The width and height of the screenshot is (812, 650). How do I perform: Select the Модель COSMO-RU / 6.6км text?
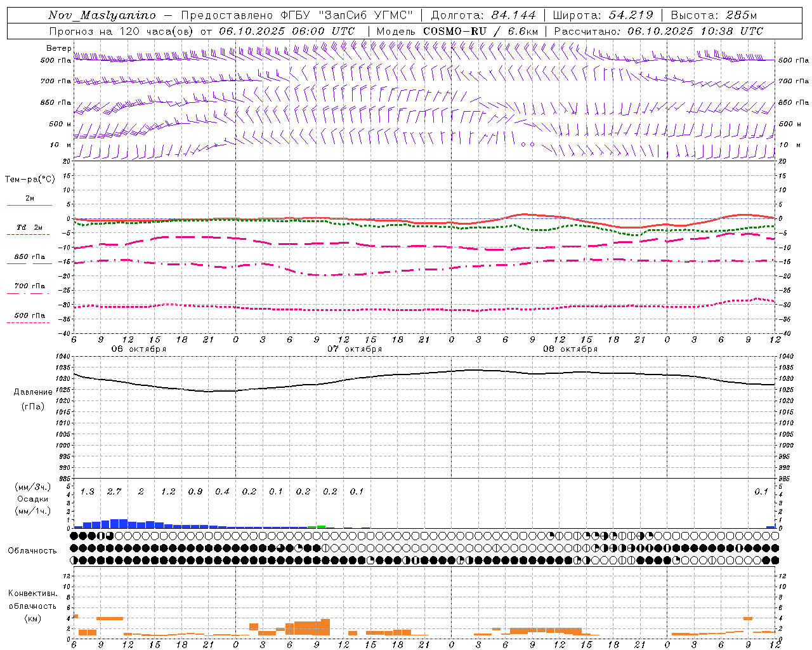pyautogui.click(x=457, y=31)
